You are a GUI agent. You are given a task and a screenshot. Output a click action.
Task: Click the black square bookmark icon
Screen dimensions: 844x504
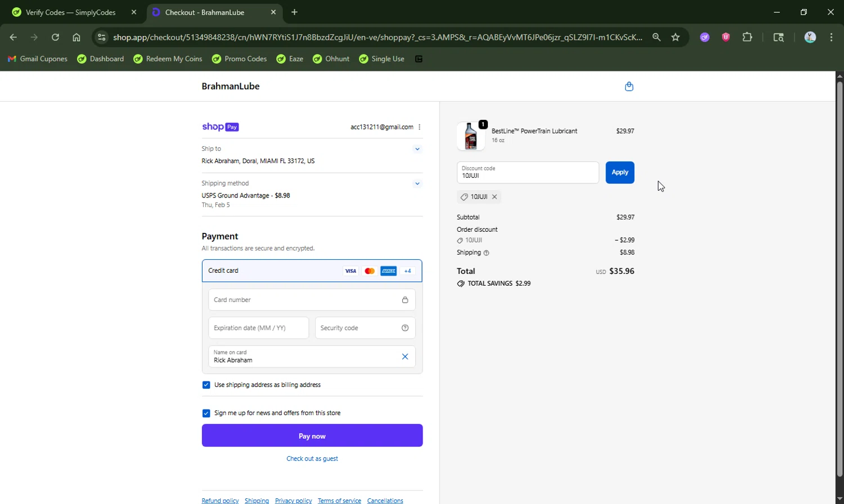click(x=419, y=59)
